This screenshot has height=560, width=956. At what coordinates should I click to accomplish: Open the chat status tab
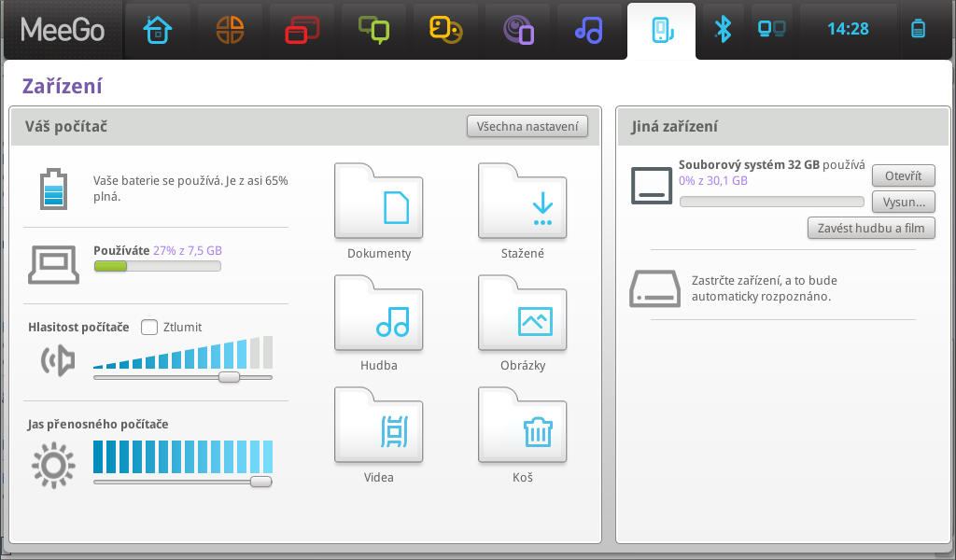tap(374, 31)
